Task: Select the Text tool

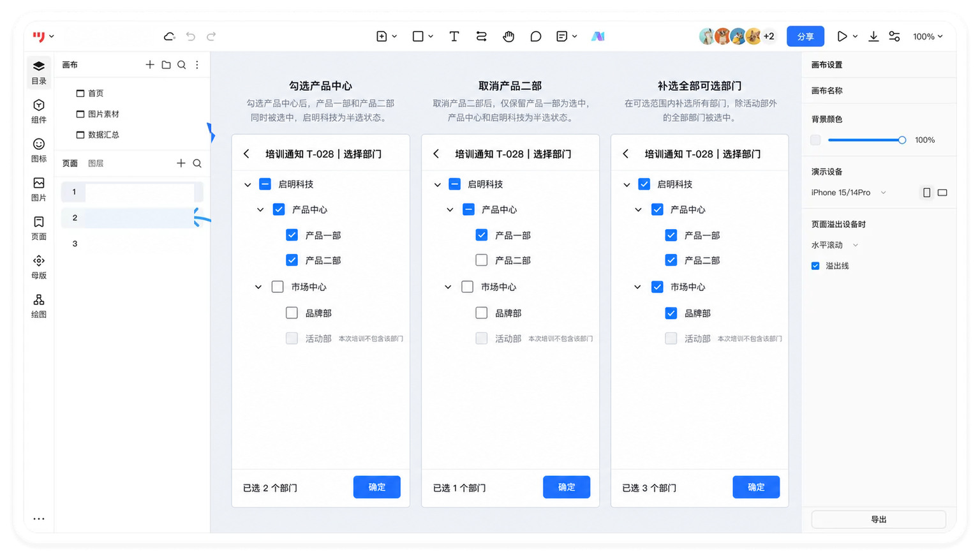Action: (x=454, y=36)
